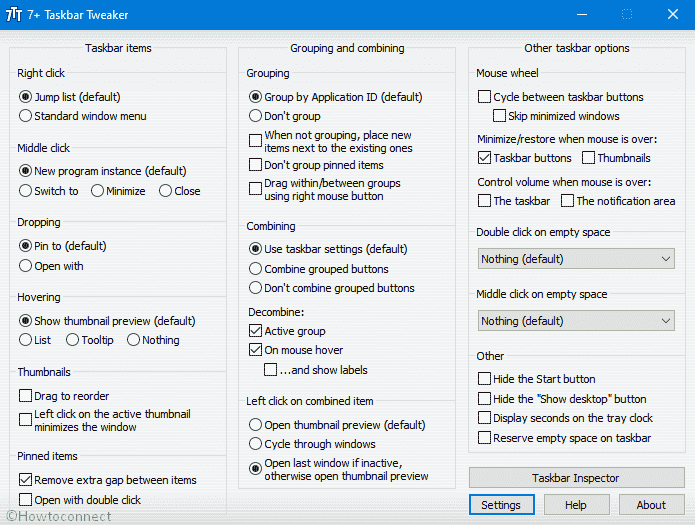Uncheck Decombine Active group

pos(255,331)
